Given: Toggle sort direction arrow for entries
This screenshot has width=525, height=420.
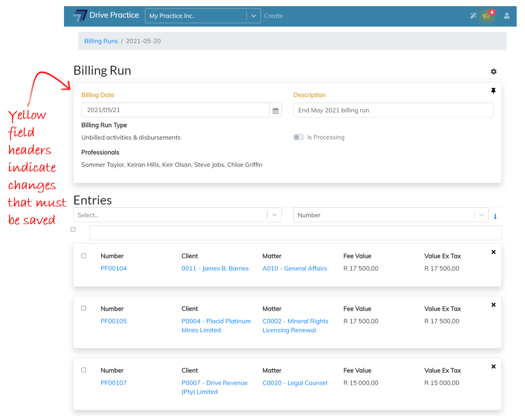Looking at the screenshot, I should [495, 216].
